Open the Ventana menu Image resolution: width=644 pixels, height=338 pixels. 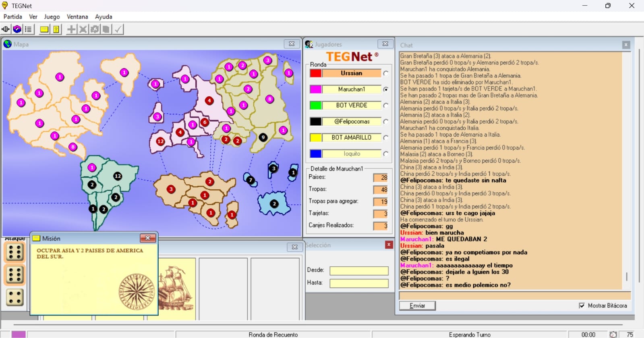tap(77, 17)
